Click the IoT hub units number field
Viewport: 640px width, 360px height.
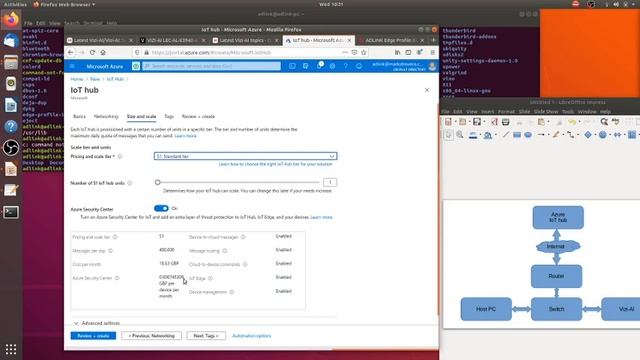tap(330, 182)
